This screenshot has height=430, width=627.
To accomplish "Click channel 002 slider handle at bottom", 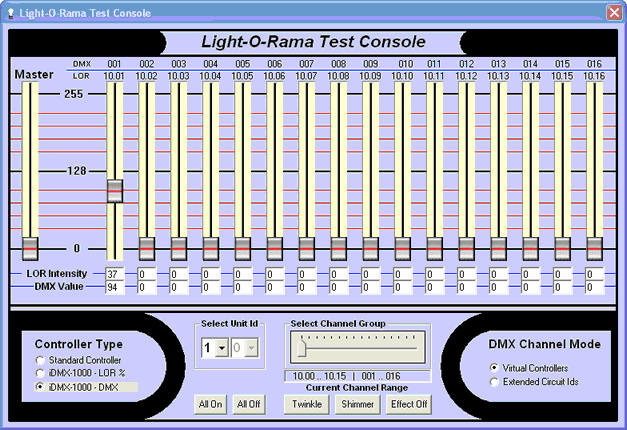I will (147, 247).
